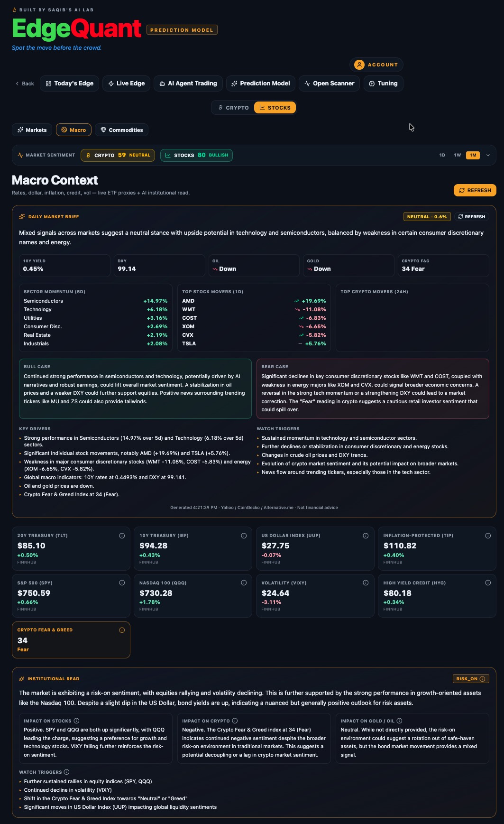The width and height of the screenshot is (504, 824).
Task: Click info icon on Nasdaq 100 (QQQ) card
Action: point(244,583)
